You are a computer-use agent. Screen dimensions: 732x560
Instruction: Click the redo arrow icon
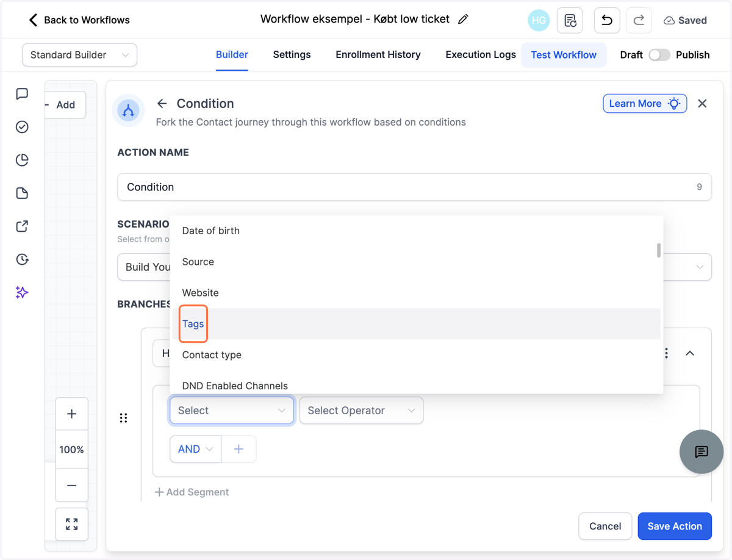point(639,20)
